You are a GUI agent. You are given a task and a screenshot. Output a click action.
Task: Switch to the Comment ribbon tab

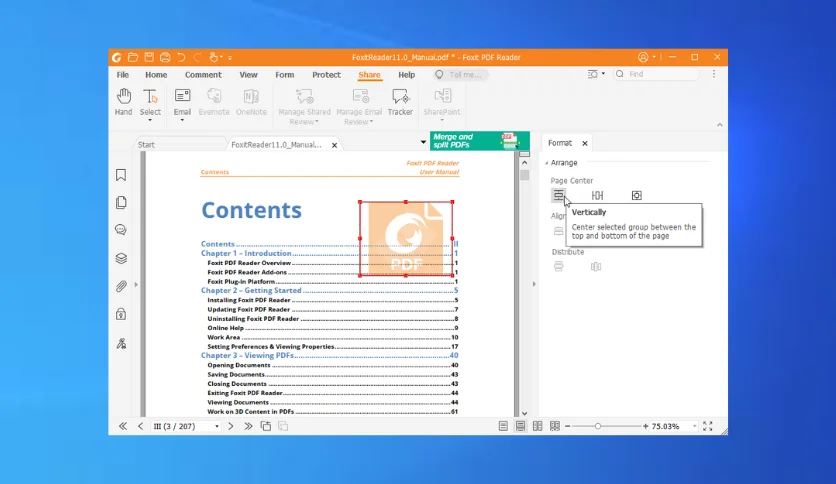click(203, 75)
